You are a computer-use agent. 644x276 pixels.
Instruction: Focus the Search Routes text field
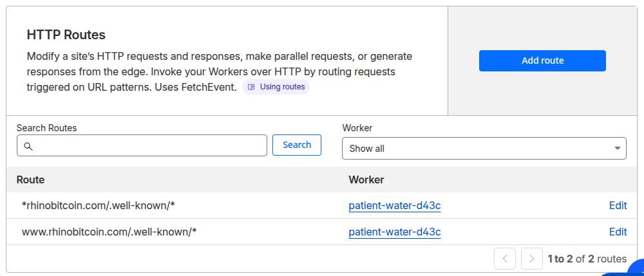(148, 145)
